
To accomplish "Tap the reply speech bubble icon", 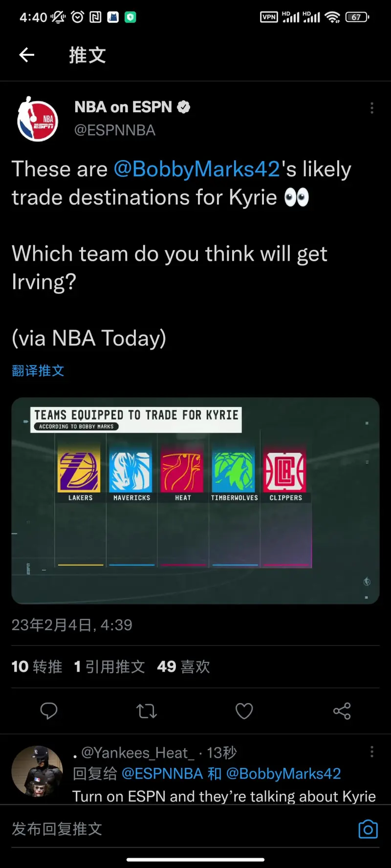I will (x=49, y=711).
